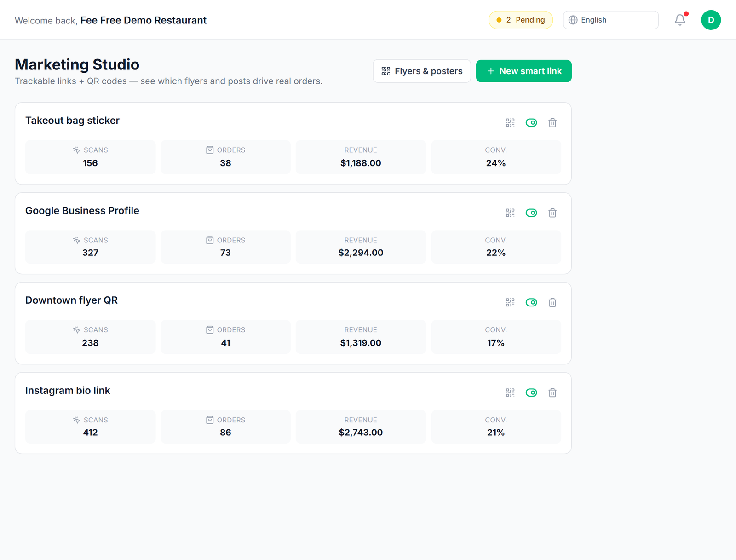Open the D user avatar menu

pyautogui.click(x=711, y=20)
